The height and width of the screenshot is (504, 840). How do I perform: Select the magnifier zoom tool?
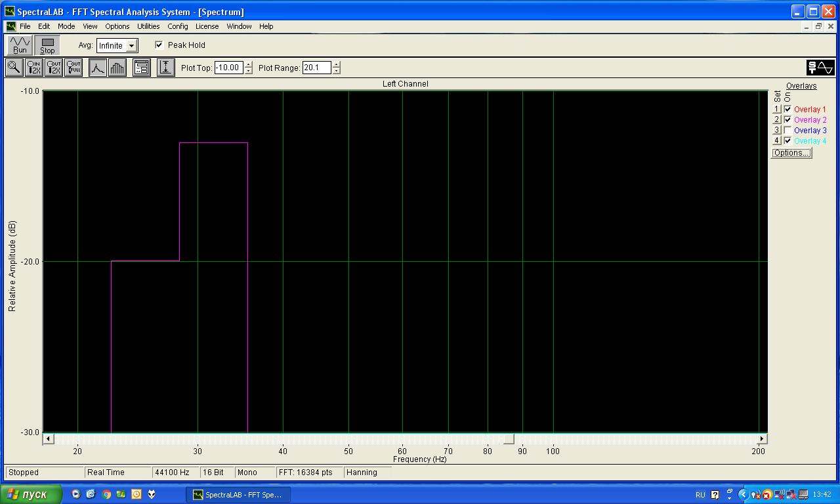tap(14, 68)
